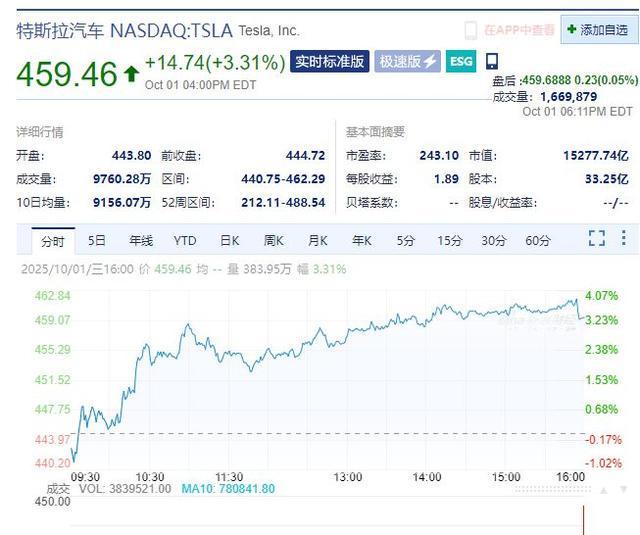Open the vertical dots chart menu

[625, 239]
